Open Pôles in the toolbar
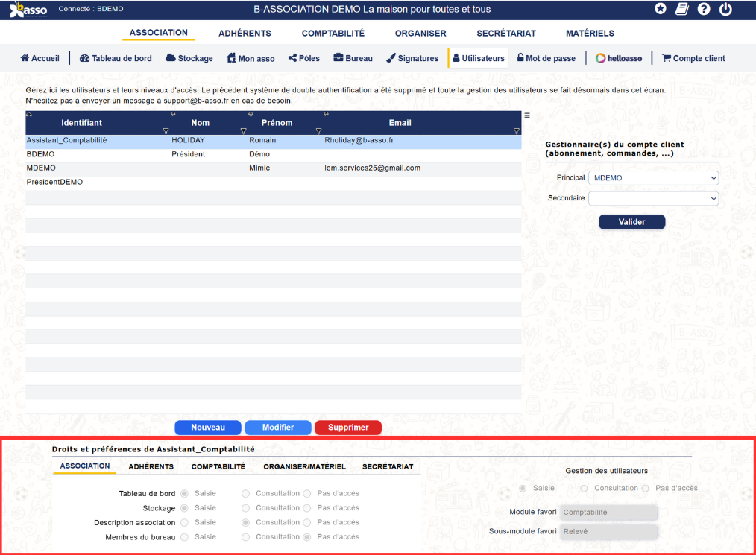756x555 pixels. 303,58
